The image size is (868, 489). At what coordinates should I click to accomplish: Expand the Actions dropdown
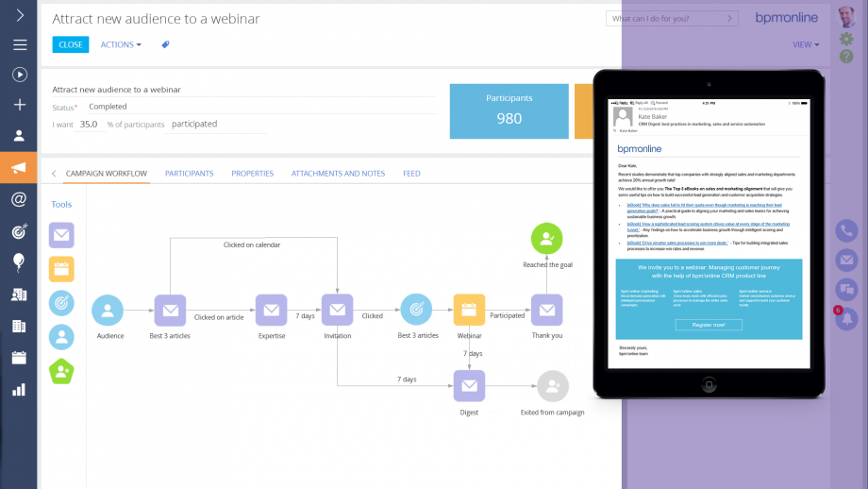(121, 44)
